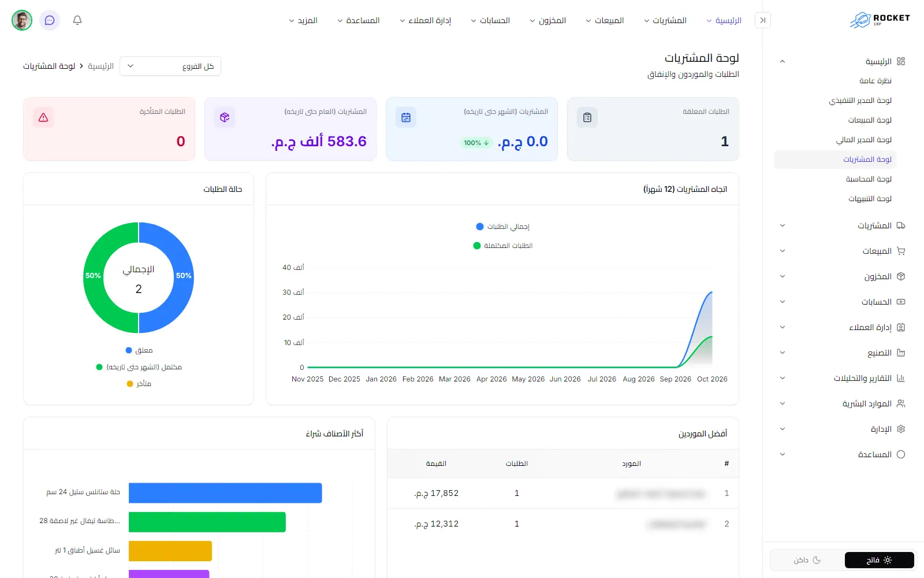924x578 pixels.
Task: Collapse the sidebar with the arrow button
Action: [x=763, y=20]
